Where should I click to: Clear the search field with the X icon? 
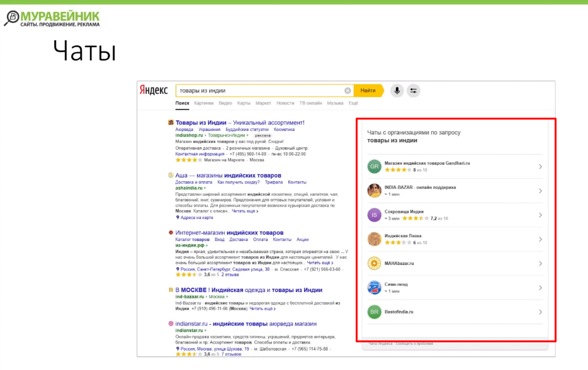pyautogui.click(x=348, y=91)
